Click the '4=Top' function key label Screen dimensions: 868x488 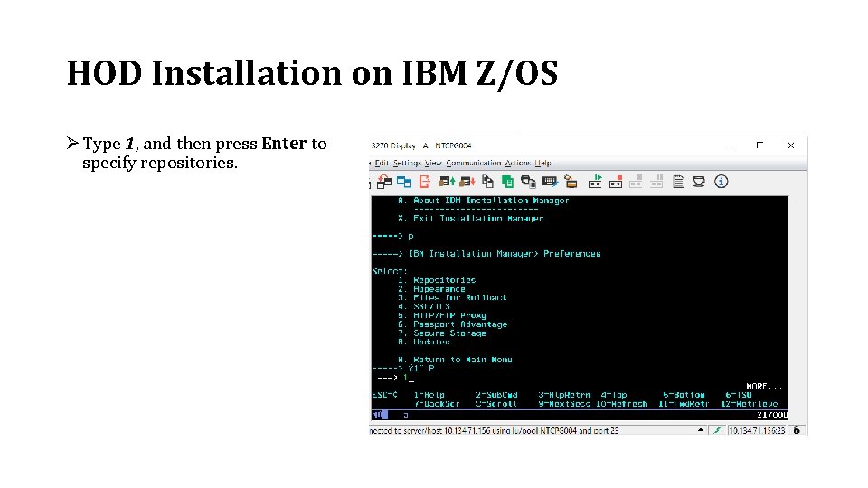(x=614, y=395)
